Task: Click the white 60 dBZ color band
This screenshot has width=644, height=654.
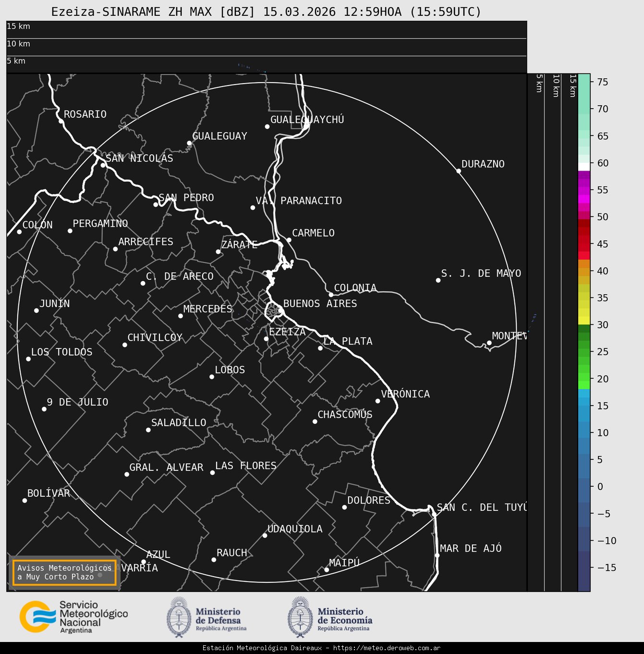Action: [x=584, y=166]
